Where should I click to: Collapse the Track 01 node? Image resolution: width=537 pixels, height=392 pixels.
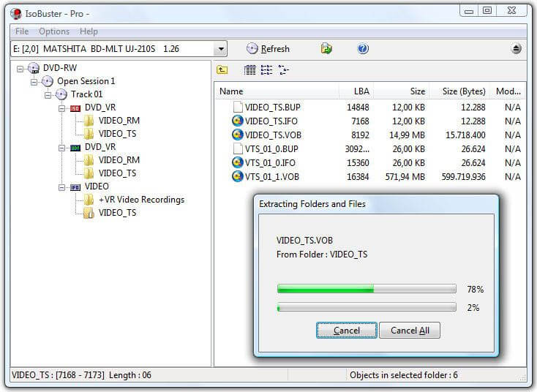pos(48,94)
